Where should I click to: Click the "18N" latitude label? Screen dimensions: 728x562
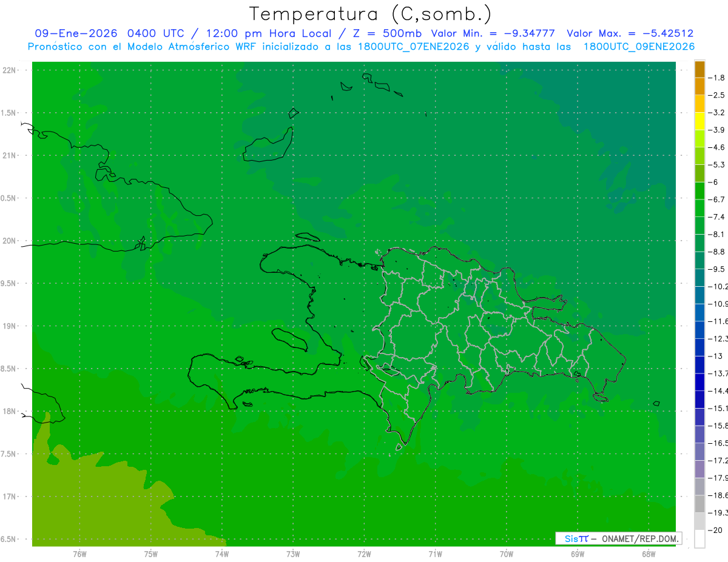10,411
